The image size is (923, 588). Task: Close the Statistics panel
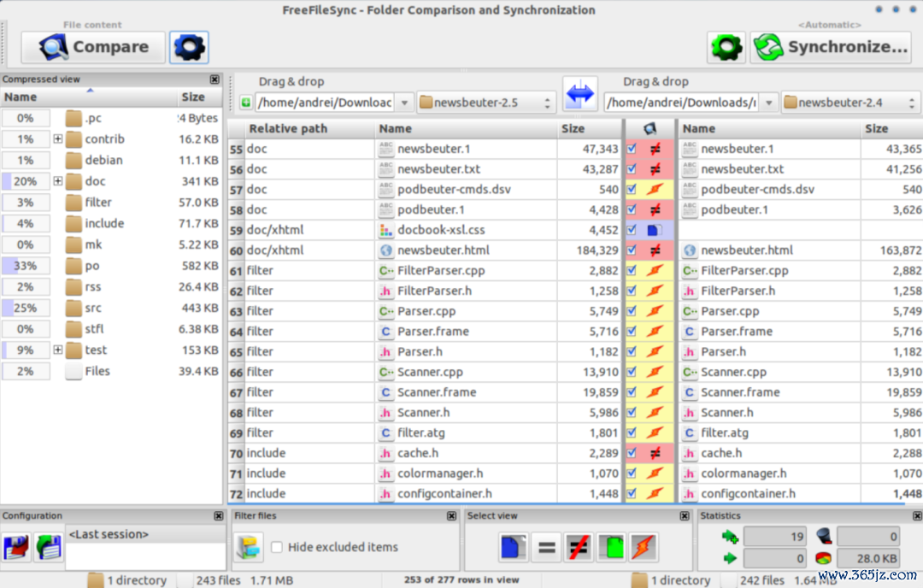(917, 516)
